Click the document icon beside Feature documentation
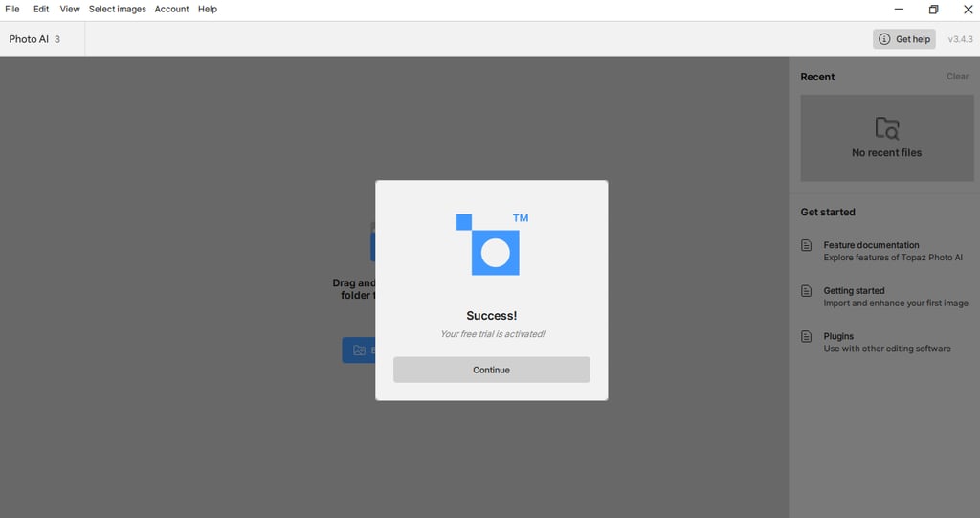 point(806,245)
